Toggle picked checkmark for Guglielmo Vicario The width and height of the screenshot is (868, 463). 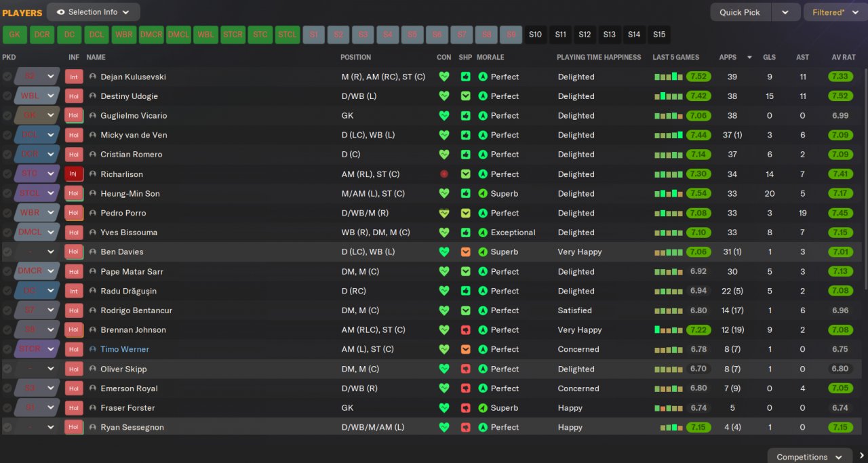point(7,115)
